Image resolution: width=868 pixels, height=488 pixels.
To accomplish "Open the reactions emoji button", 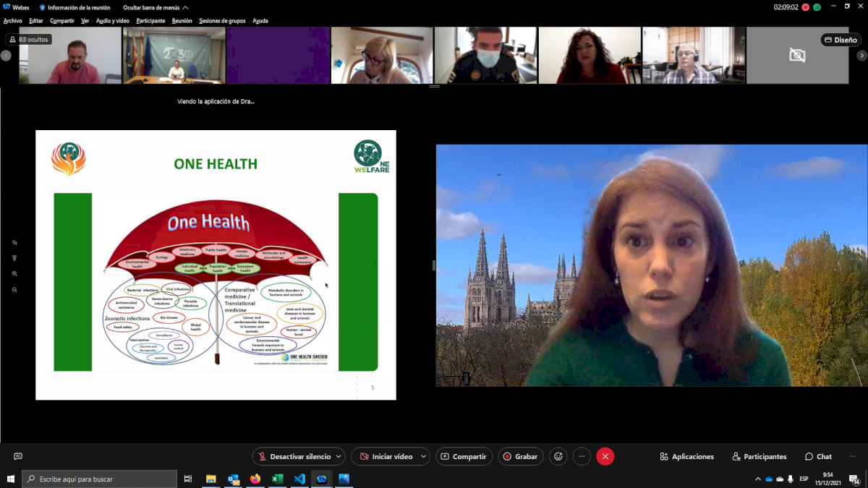I will tap(558, 457).
